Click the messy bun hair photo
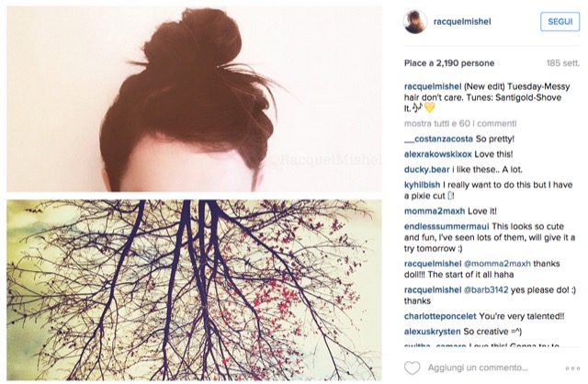The image size is (588, 384). [194, 99]
